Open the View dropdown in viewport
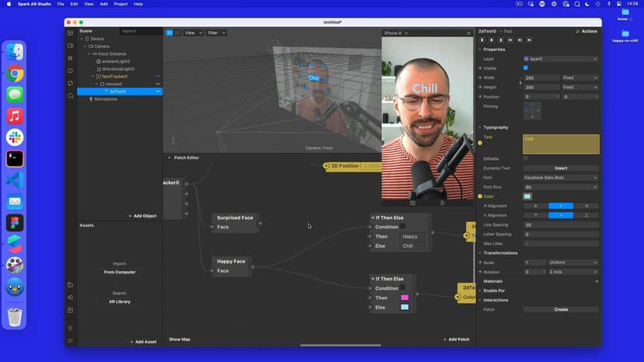The image size is (644, 362). click(x=193, y=33)
